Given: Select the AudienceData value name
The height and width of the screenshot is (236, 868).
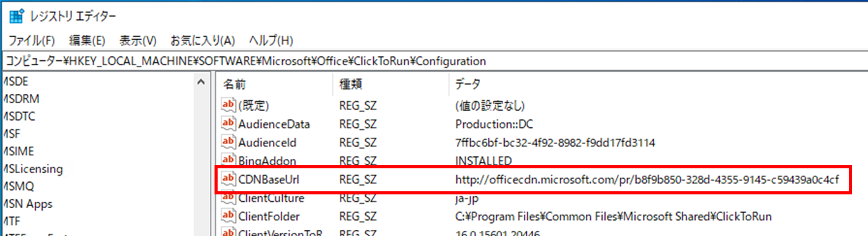Looking at the screenshot, I should 274,124.
